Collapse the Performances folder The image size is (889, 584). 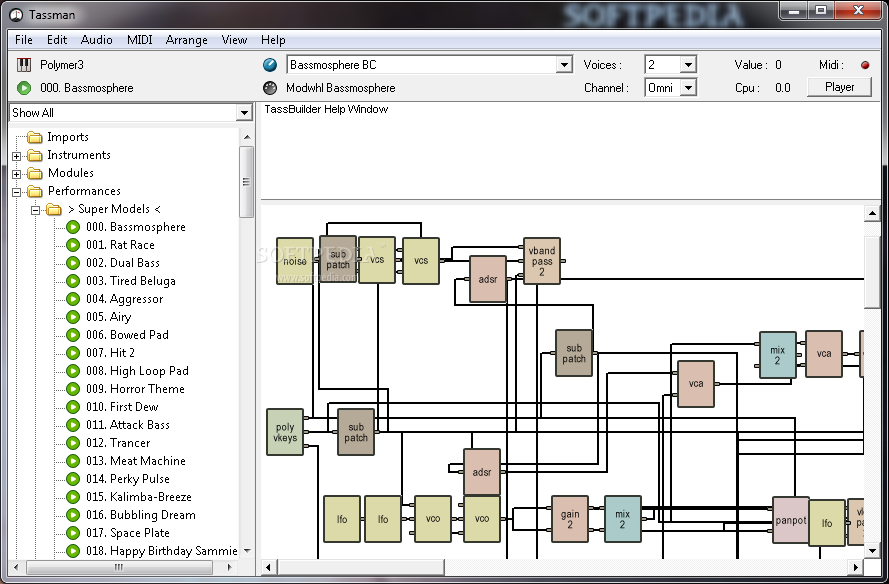(x=16, y=192)
